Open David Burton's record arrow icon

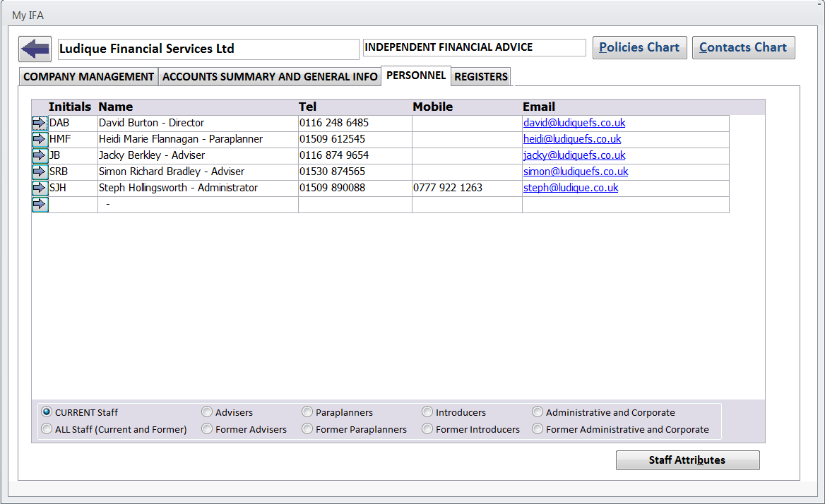coord(40,124)
